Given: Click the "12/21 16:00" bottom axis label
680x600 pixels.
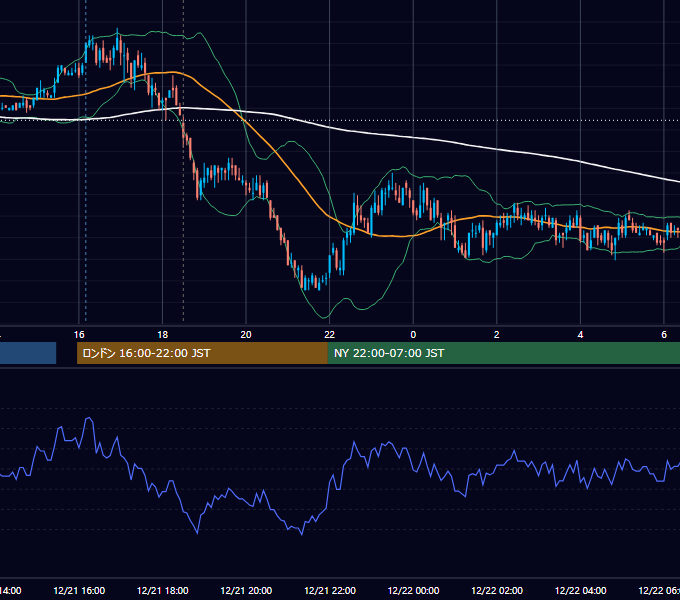Looking at the screenshot, I should click(79, 590).
